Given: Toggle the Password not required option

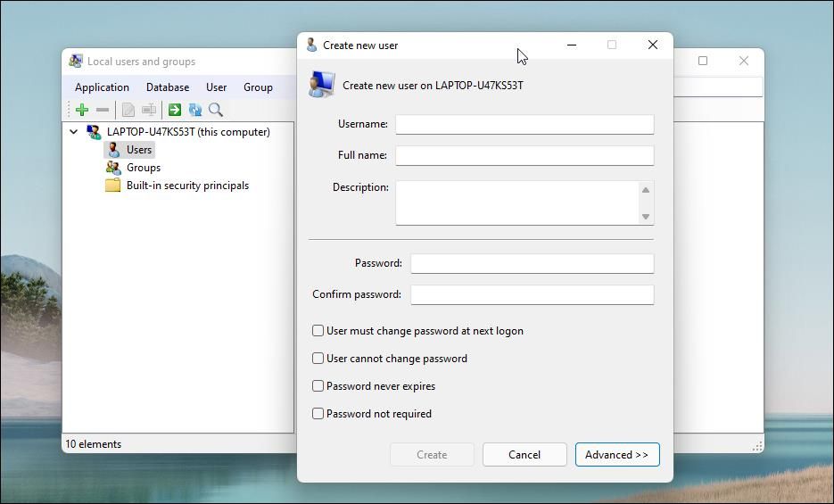Looking at the screenshot, I should click(x=318, y=414).
